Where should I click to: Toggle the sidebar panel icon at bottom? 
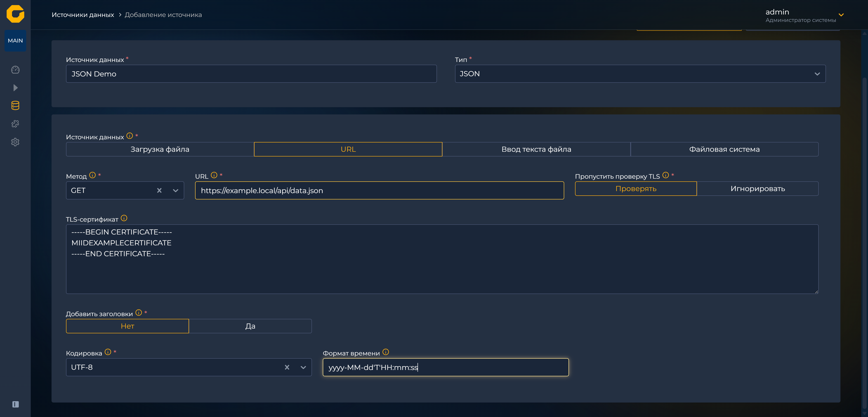pos(16,404)
